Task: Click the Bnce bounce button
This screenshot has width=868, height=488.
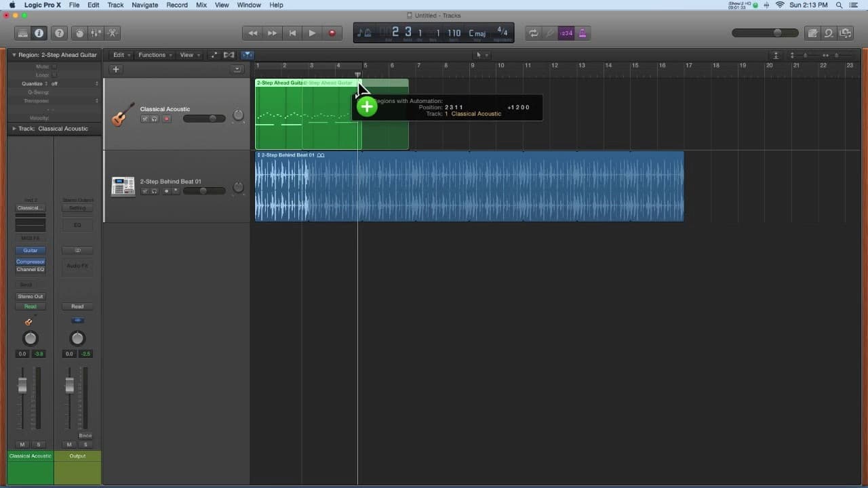Action: [x=85, y=436]
